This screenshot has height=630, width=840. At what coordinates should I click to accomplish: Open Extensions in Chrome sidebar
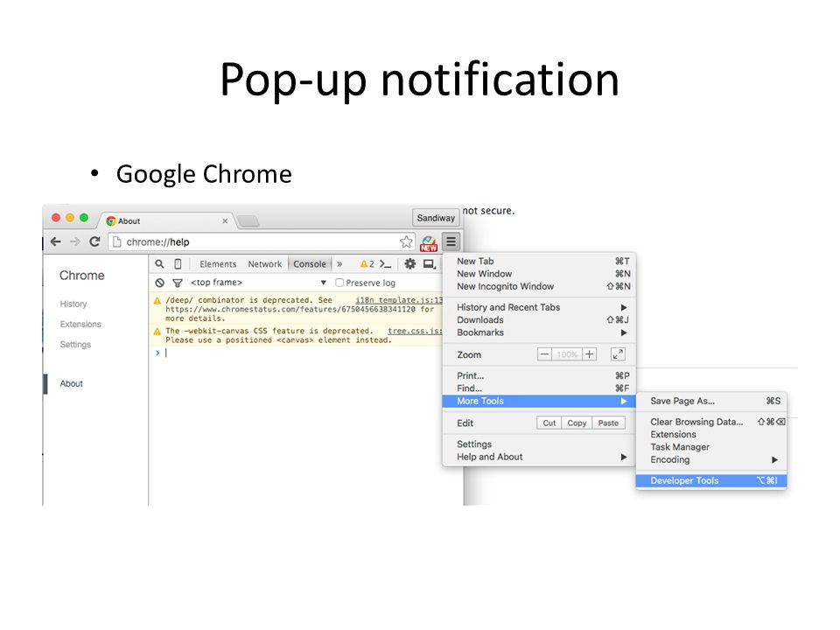pyautogui.click(x=80, y=324)
